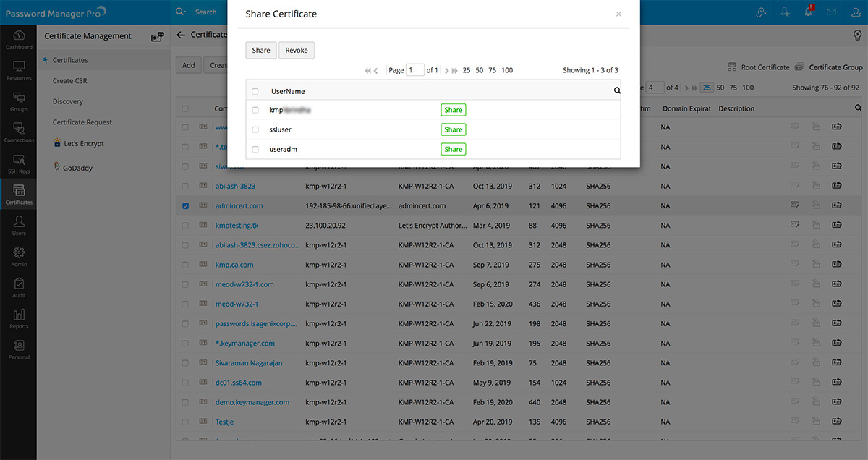Open the admincert.com certificate link
This screenshot has width=868, height=460.
[x=239, y=206]
